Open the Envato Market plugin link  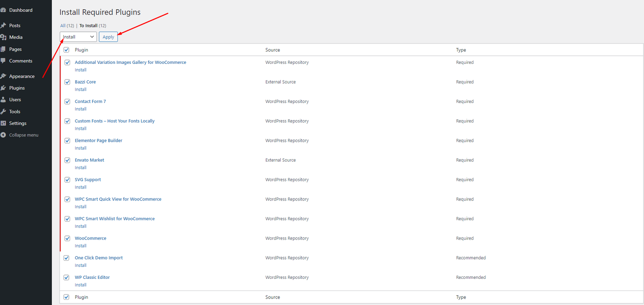pyautogui.click(x=89, y=160)
